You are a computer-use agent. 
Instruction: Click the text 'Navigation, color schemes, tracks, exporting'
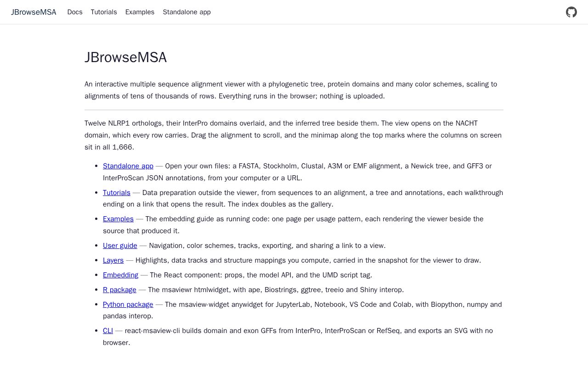point(221,246)
